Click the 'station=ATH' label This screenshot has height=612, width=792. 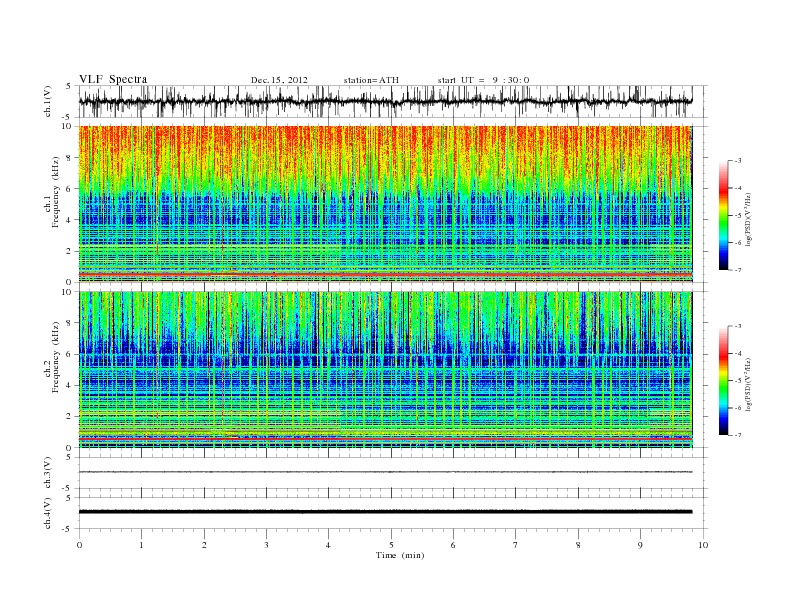click(371, 80)
